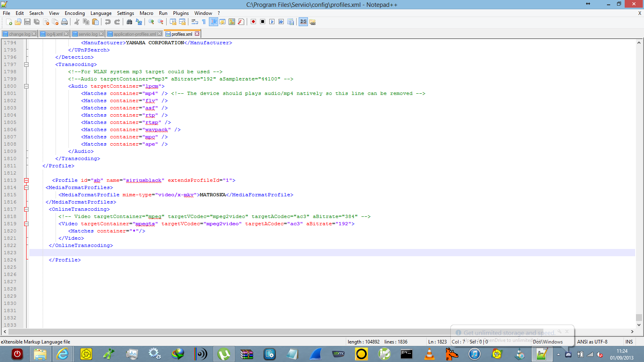Viewport: 644px width, 362px height.
Task: Collapse the OnlineTranscoding section at line 1817
Action: coord(26,209)
